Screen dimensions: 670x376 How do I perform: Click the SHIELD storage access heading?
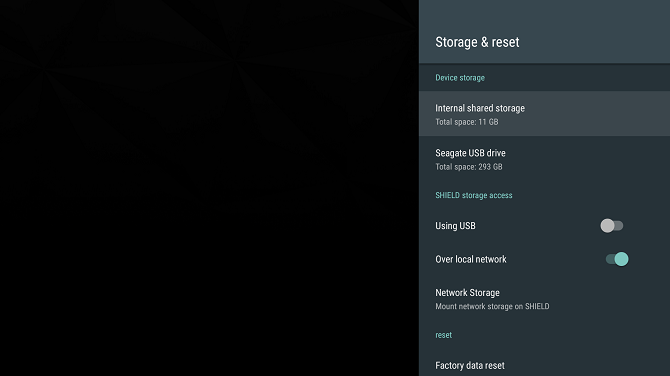473,195
